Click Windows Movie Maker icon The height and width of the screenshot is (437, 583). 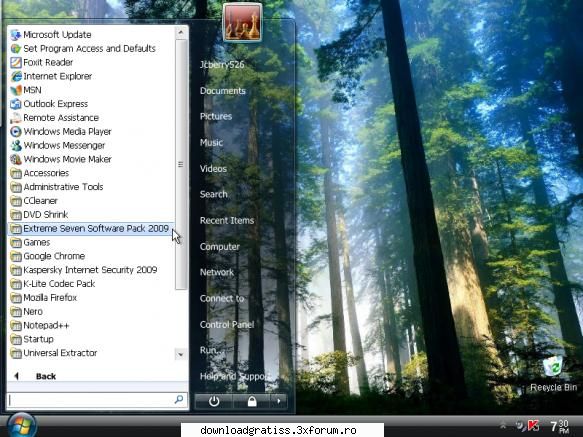(x=16, y=159)
